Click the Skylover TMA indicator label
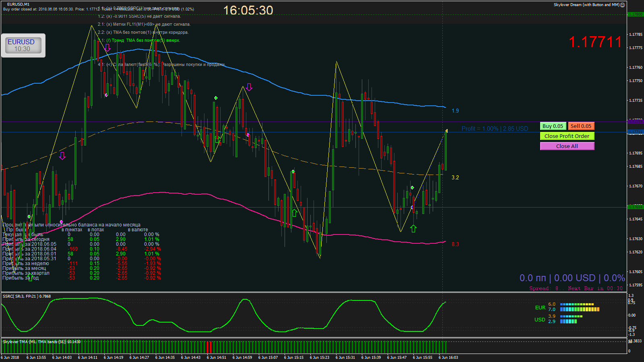 41,341
